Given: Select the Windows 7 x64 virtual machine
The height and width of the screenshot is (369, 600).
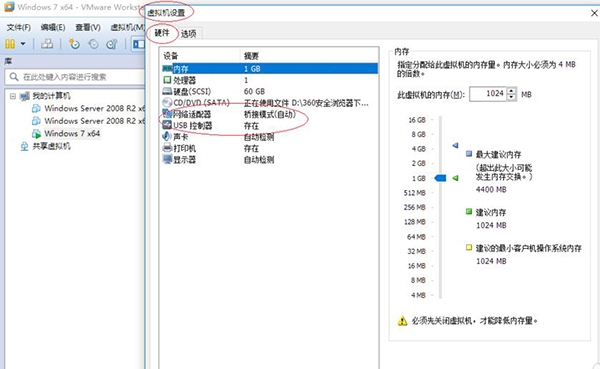Looking at the screenshot, I should [72, 134].
